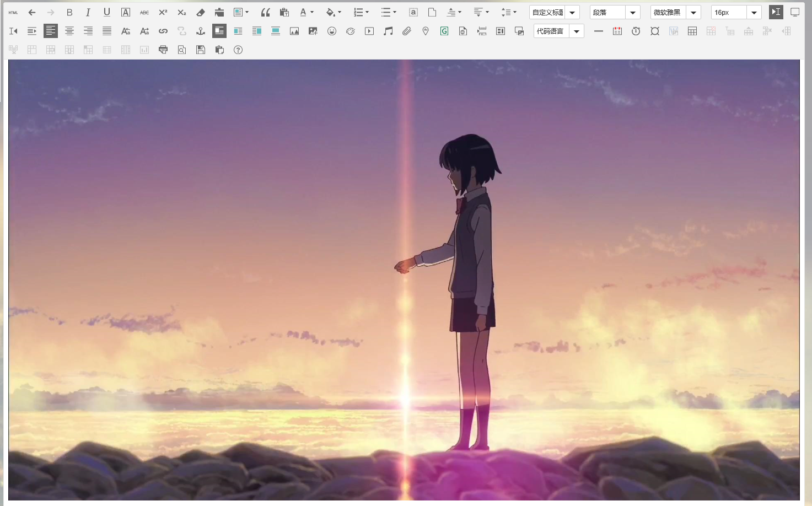Image resolution: width=812 pixels, height=506 pixels.
Task: Insert the current date
Action: click(x=617, y=31)
